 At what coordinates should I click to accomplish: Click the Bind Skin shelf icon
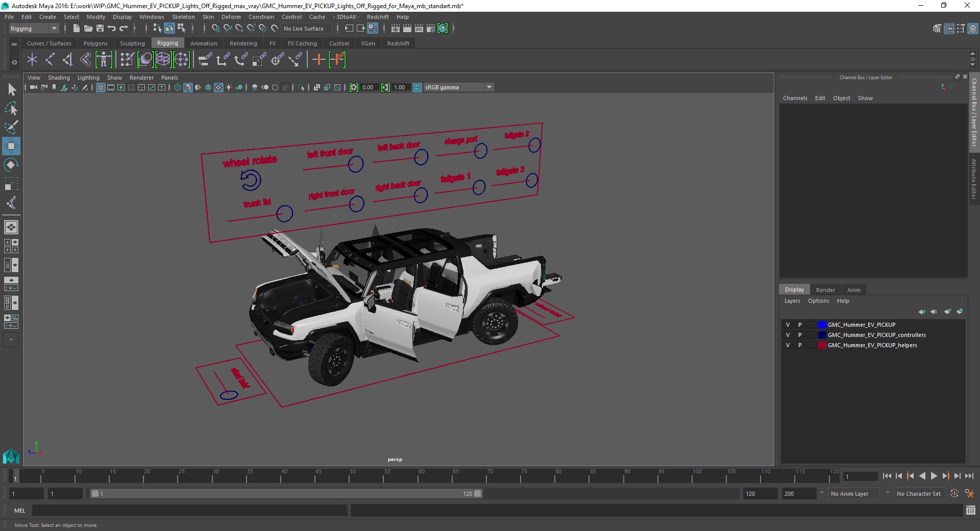pyautogui.click(x=85, y=60)
